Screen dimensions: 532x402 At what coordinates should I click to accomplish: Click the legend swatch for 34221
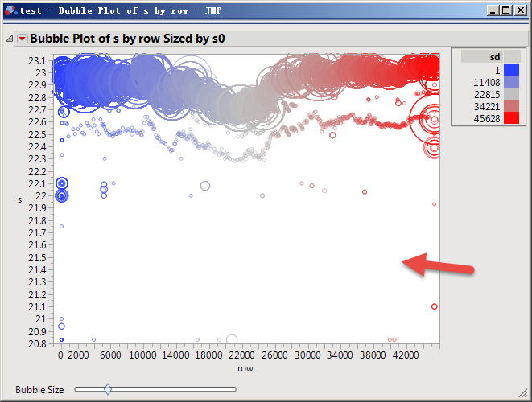pos(511,106)
